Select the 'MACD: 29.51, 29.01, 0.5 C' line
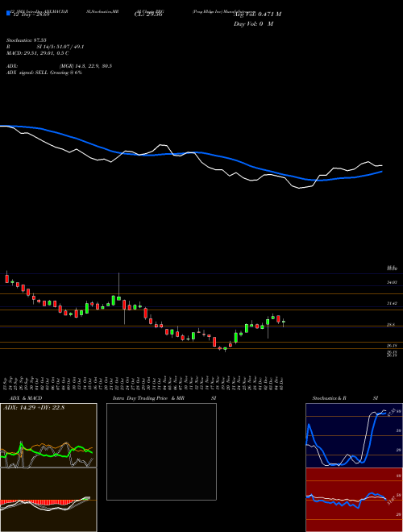 point(37,53)
